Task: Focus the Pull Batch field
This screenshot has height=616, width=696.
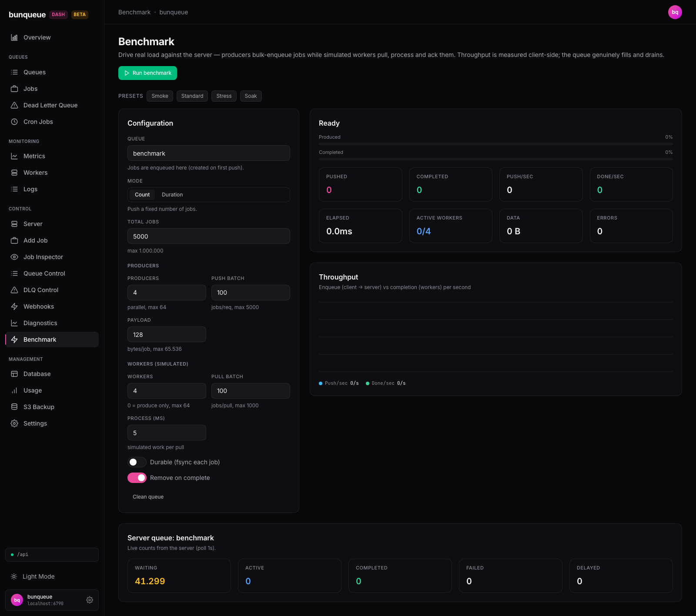Action: point(251,391)
